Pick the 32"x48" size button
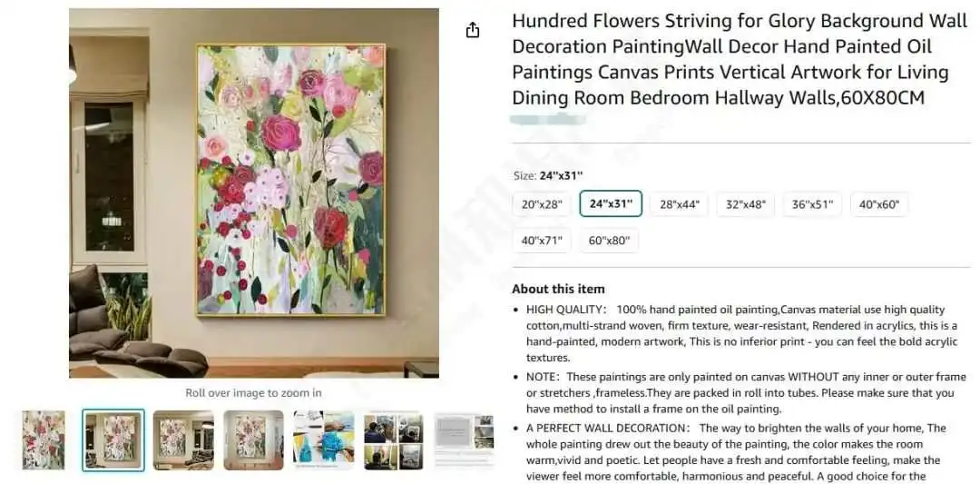 pyautogui.click(x=745, y=203)
